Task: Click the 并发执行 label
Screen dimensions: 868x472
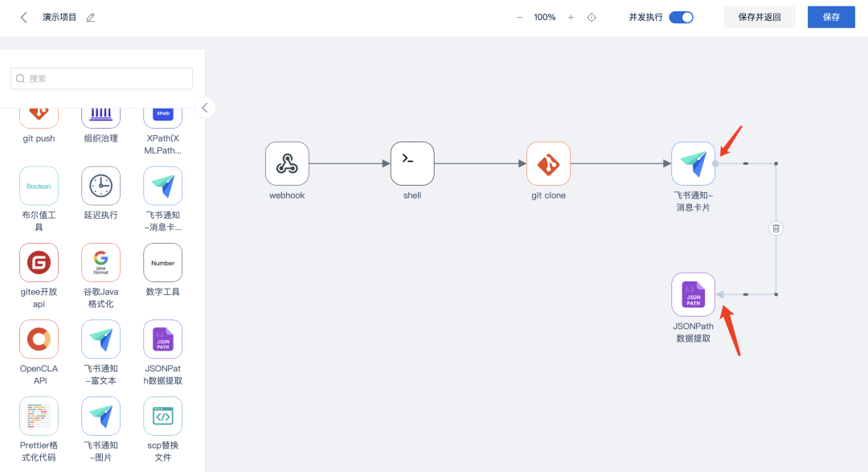Action: [x=645, y=17]
